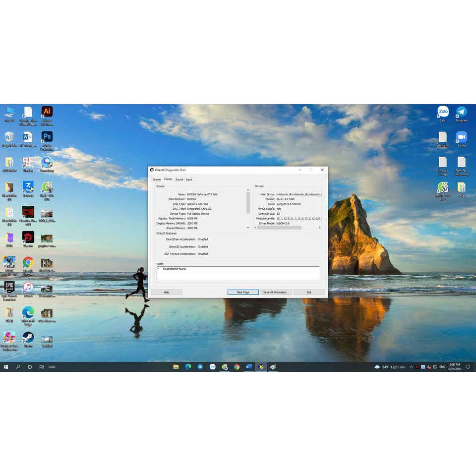Open Telegram from the taskbar
This screenshot has width=476, height=476.
200,367
